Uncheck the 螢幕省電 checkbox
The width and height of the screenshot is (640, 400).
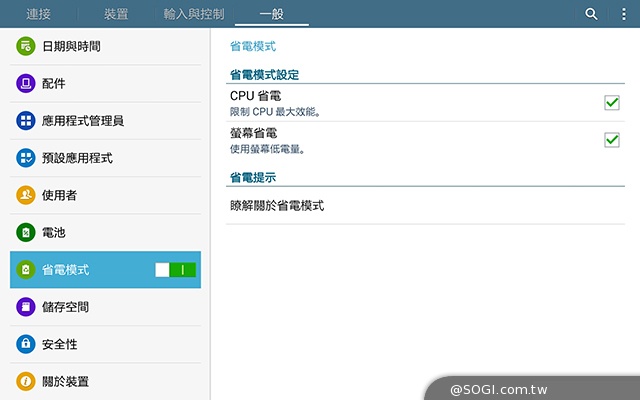612,139
